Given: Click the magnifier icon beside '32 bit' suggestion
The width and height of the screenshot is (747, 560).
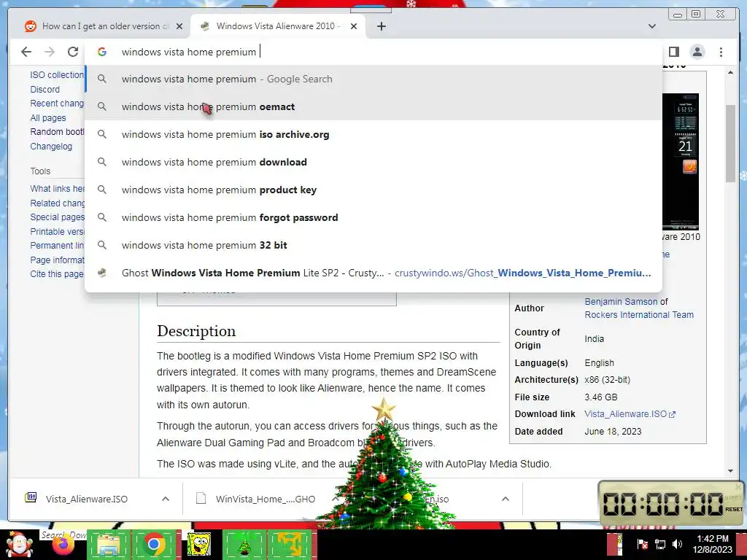Looking at the screenshot, I should tap(102, 245).
